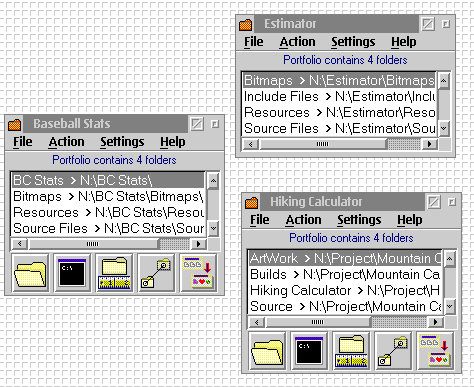Click the red arrow transfer icon in Baseball Stats
Image resolution: width=474 pixels, height=387 pixels.
click(x=198, y=273)
